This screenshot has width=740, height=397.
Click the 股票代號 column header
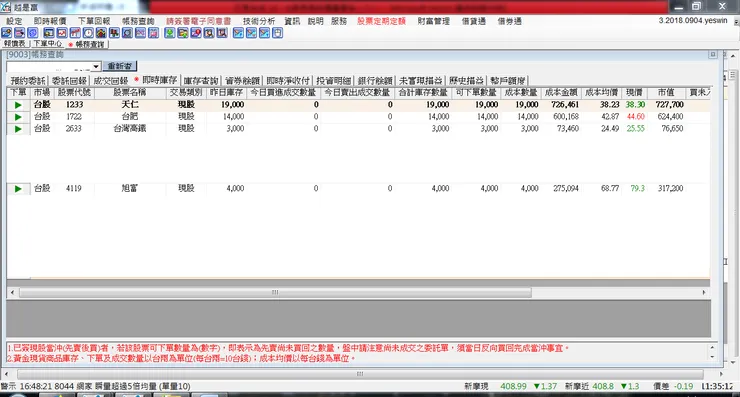74,93
